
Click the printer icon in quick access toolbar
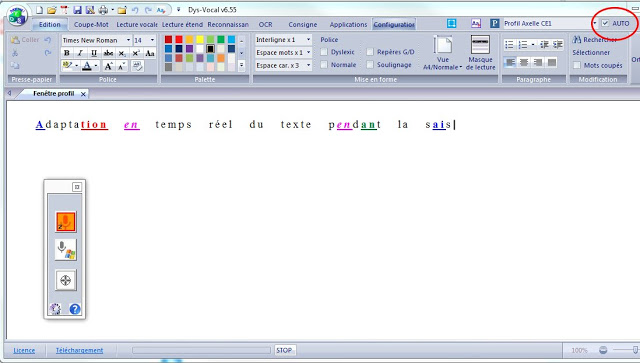pyautogui.click(x=103, y=10)
